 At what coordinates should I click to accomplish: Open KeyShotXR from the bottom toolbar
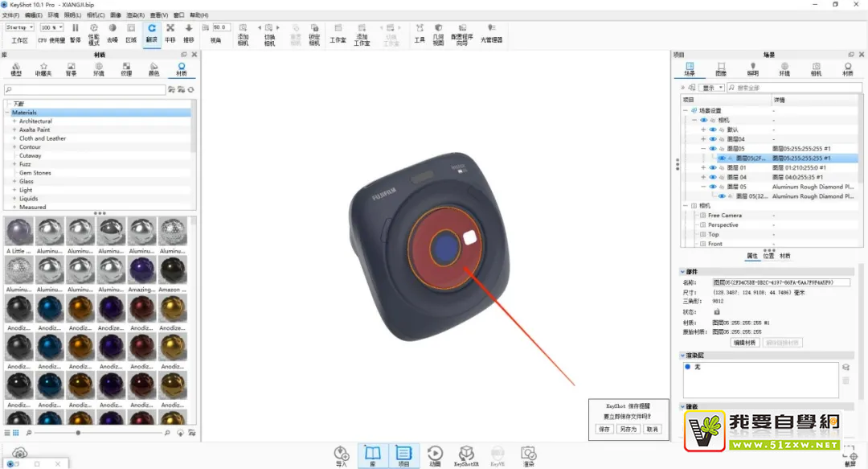pos(466,455)
